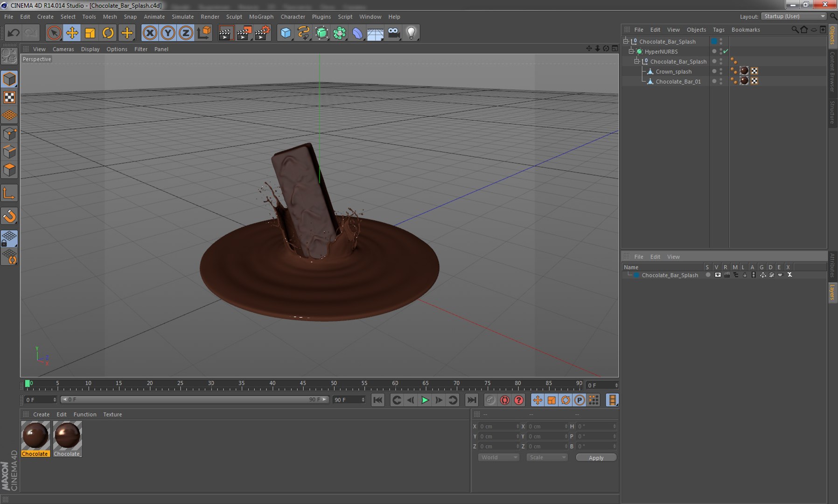Open Material Manager Create menu
The width and height of the screenshot is (838, 504).
pos(41,414)
